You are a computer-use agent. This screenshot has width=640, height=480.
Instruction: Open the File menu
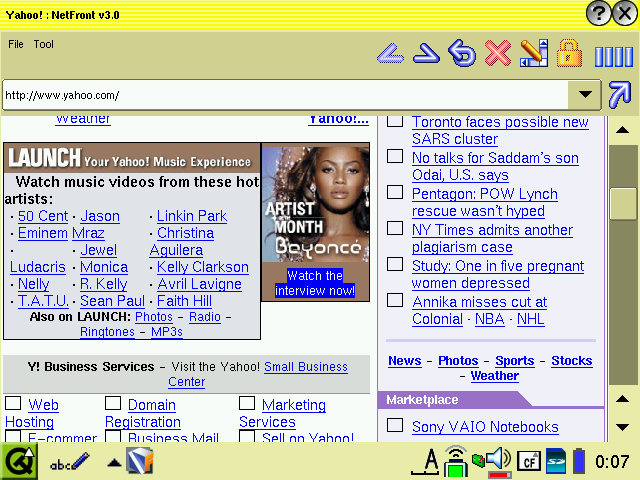[16, 44]
